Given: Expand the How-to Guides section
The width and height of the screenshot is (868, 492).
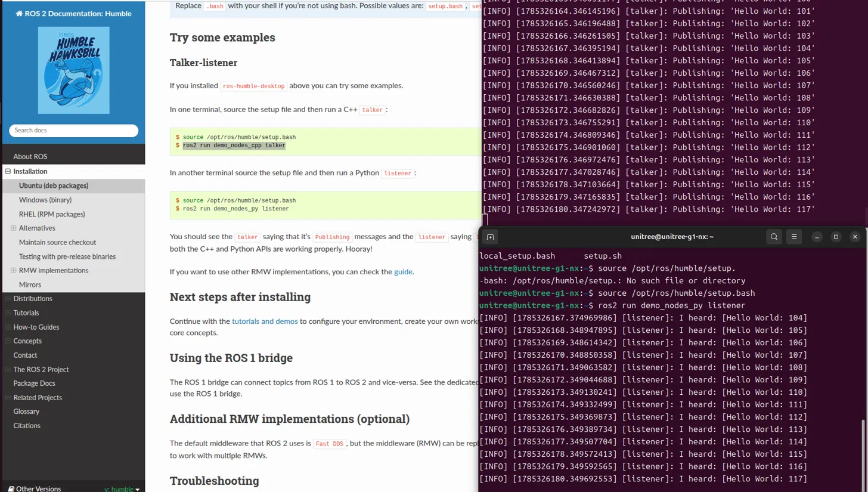Looking at the screenshot, I should tap(8, 327).
